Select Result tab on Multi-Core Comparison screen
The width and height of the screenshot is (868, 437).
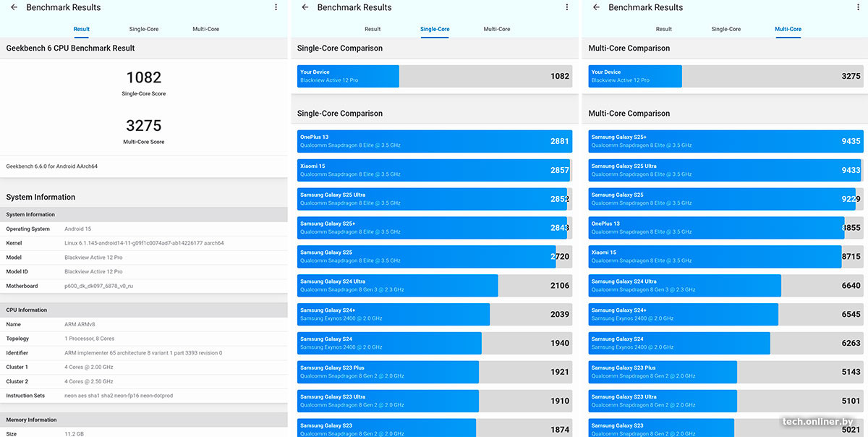point(663,30)
